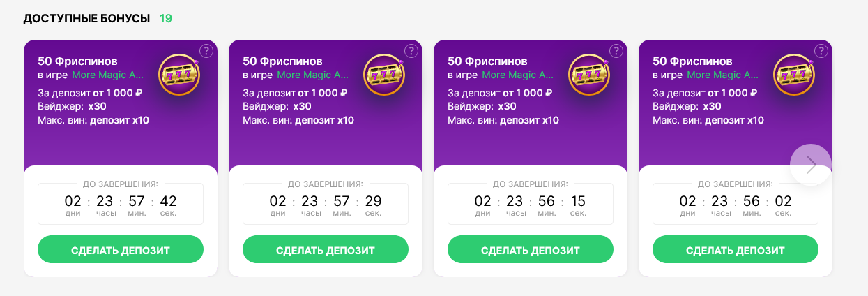Click help icon on first bonus card

206,51
